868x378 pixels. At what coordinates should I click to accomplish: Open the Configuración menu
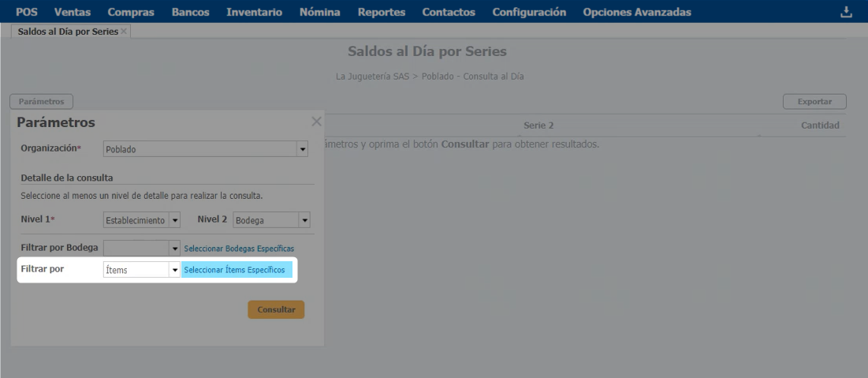pos(529,12)
